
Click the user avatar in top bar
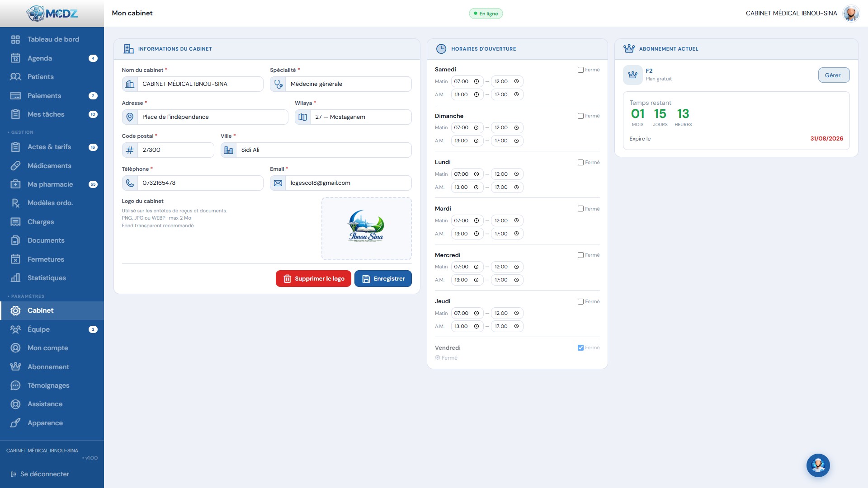(x=851, y=14)
